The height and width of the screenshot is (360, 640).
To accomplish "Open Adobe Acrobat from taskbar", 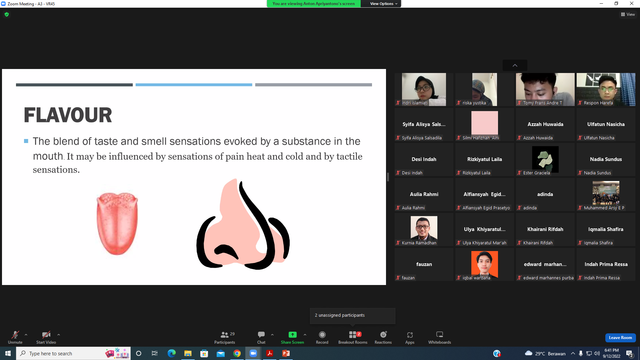I will coord(269,353).
